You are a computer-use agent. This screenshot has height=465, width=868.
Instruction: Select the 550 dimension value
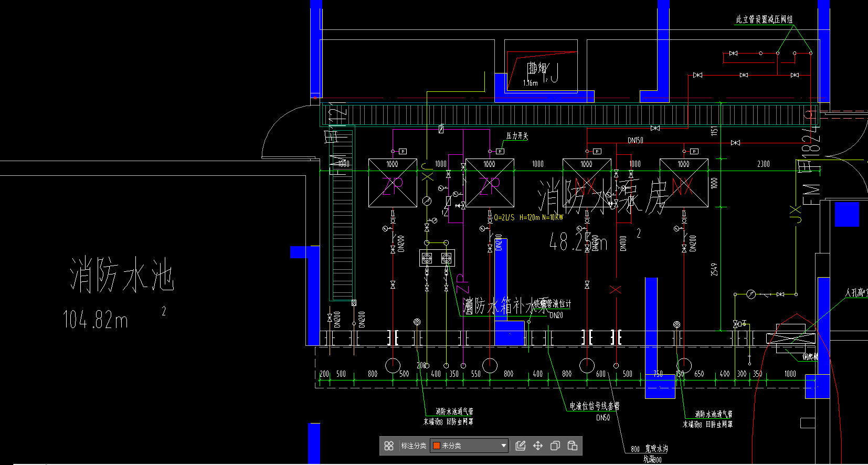point(476,374)
